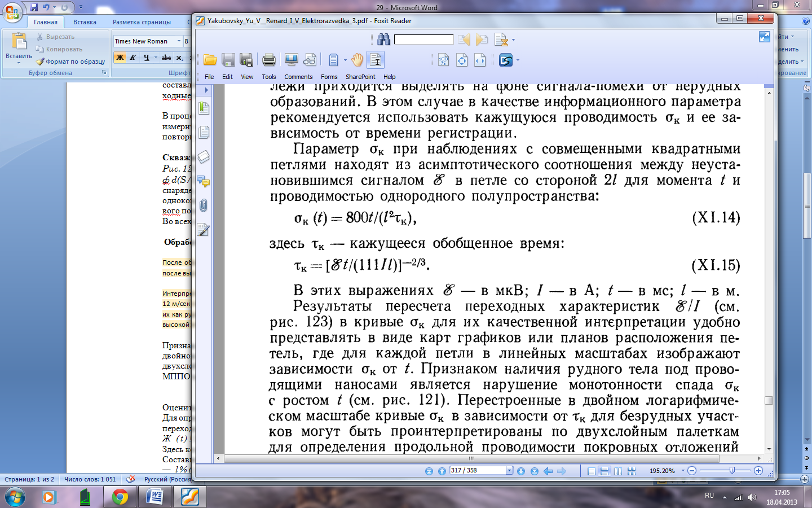Click the Save As icon in Foxit

(246, 60)
